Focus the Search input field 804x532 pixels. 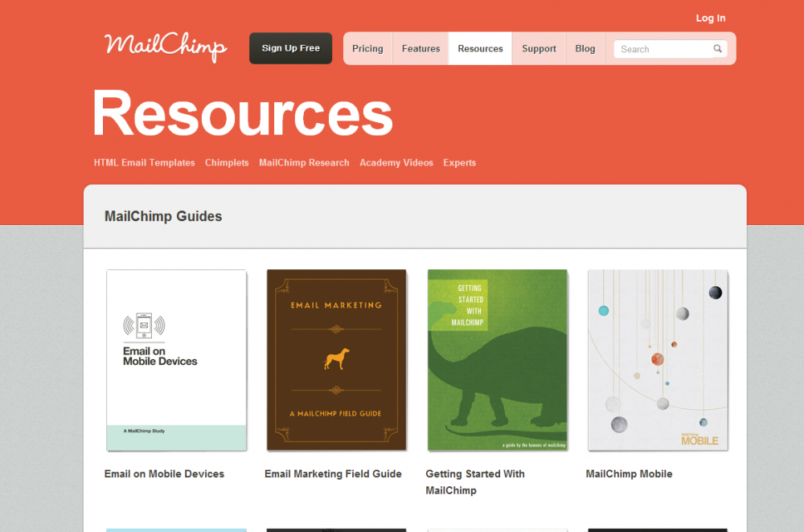[663, 49]
